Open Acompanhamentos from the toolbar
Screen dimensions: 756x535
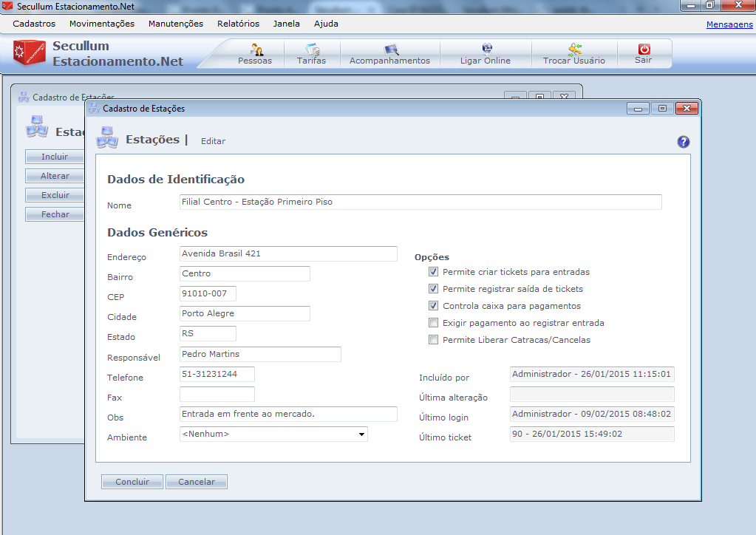[x=389, y=50]
